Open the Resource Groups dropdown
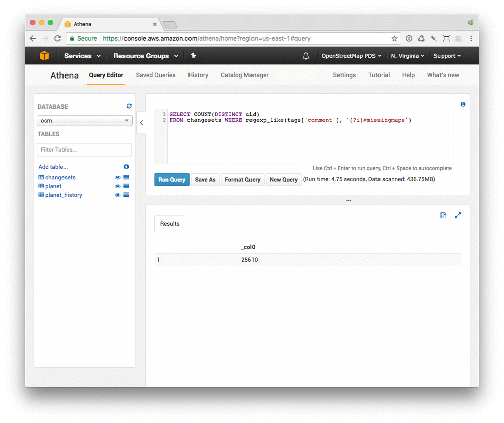 146,56
